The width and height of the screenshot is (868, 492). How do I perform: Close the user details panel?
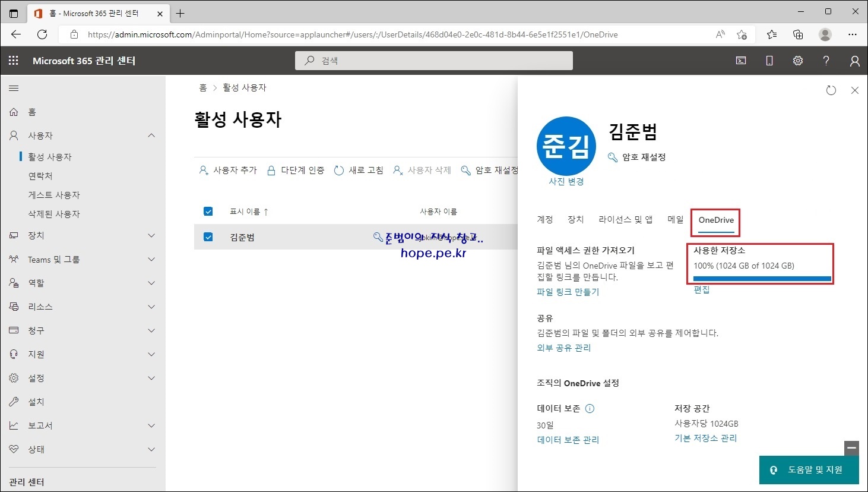point(855,90)
